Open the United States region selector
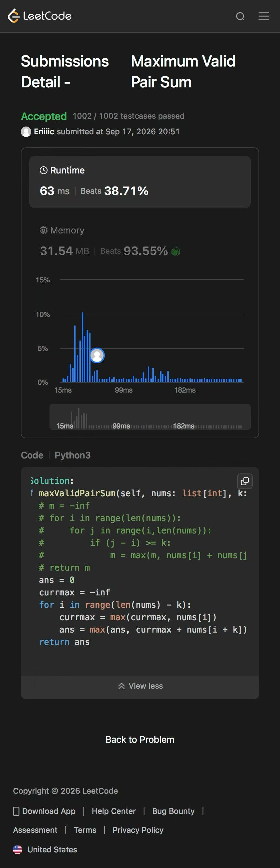Screen dimensions: 280x868 45,849
